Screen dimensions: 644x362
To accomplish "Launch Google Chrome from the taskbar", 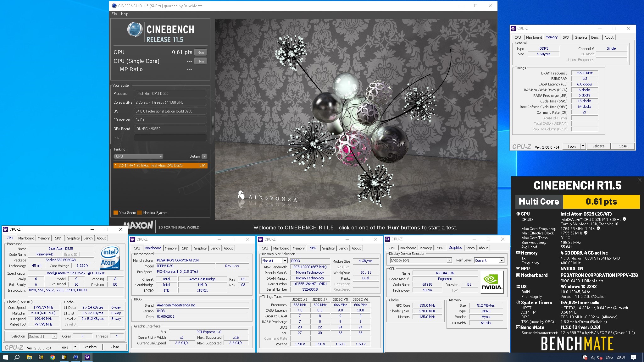I will click(53, 357).
